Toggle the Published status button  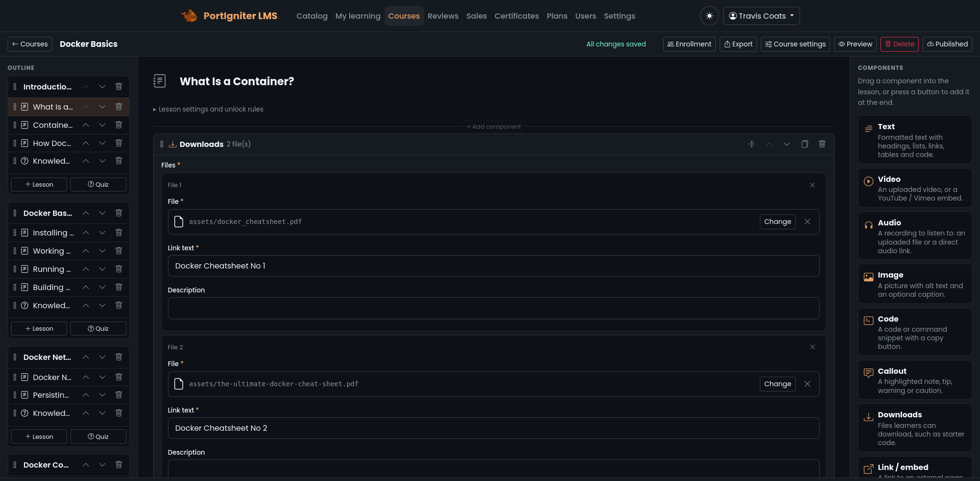(x=947, y=44)
